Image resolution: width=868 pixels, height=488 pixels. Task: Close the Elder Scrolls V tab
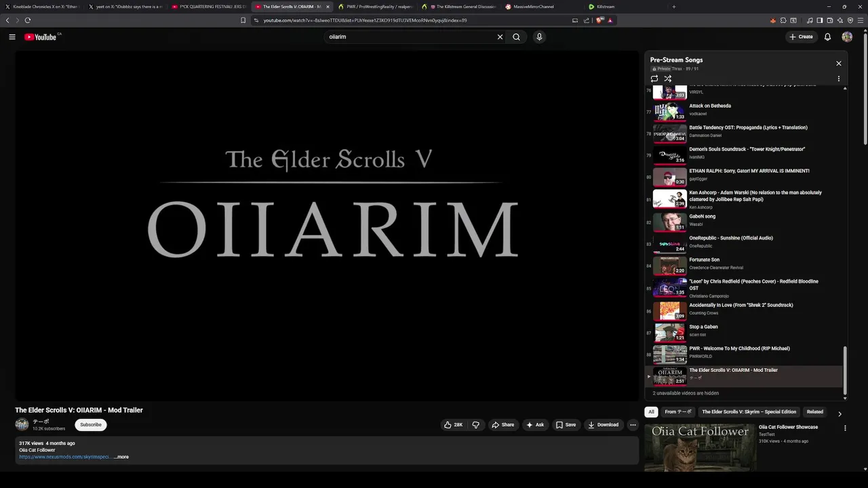pyautogui.click(x=328, y=7)
